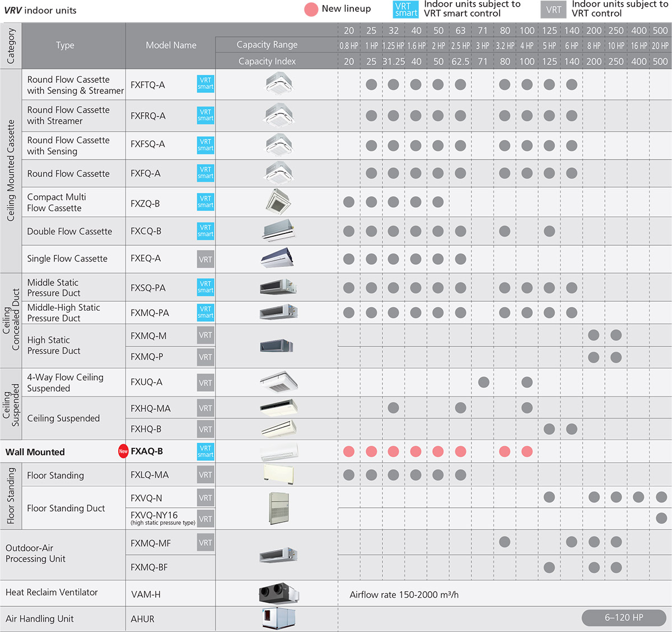
Task: Click the pink New lineup dot in the legend
Action: pyautogui.click(x=311, y=10)
